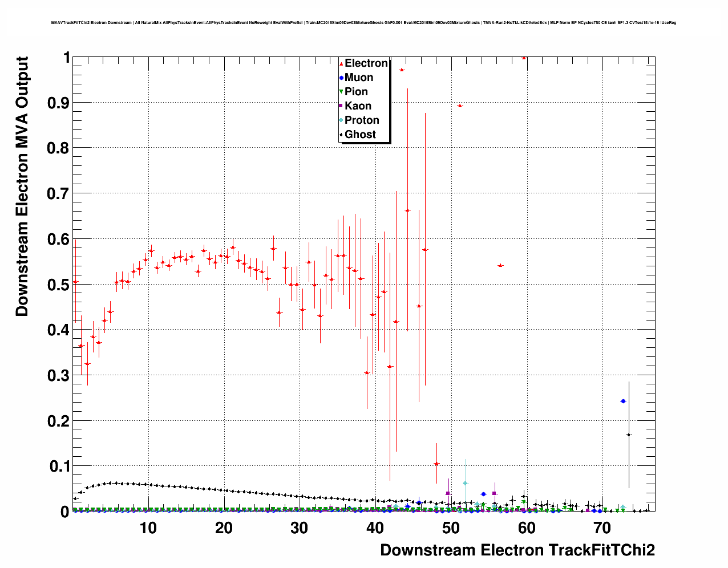Click the x-axis title Downstream Electron TrackFitTChi2
The width and height of the screenshot is (728, 568).
click(x=517, y=550)
